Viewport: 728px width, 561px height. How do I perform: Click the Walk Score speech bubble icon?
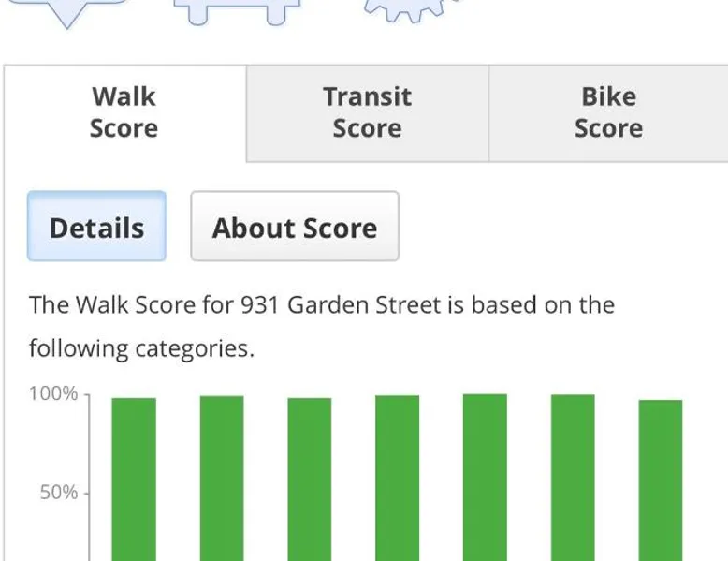click(x=67, y=11)
